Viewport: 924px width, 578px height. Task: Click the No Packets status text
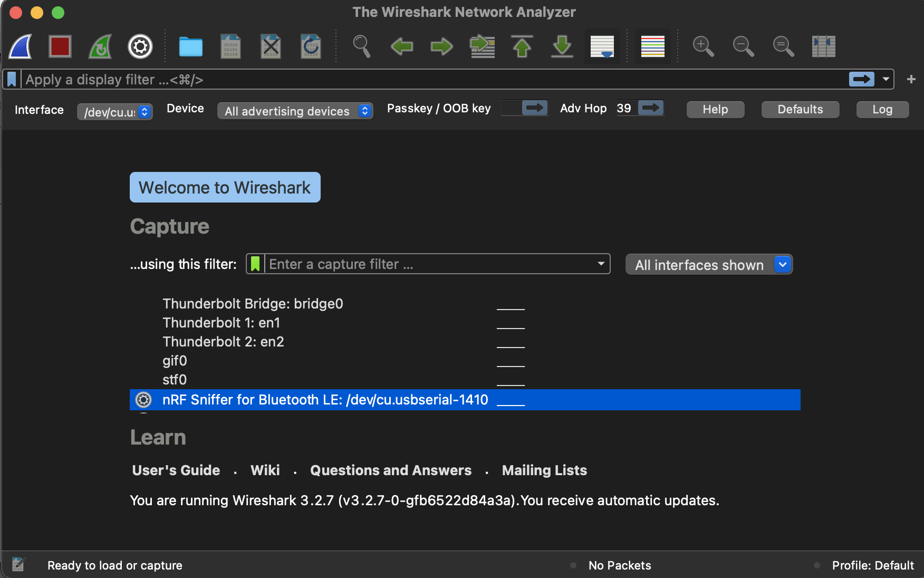(620, 565)
